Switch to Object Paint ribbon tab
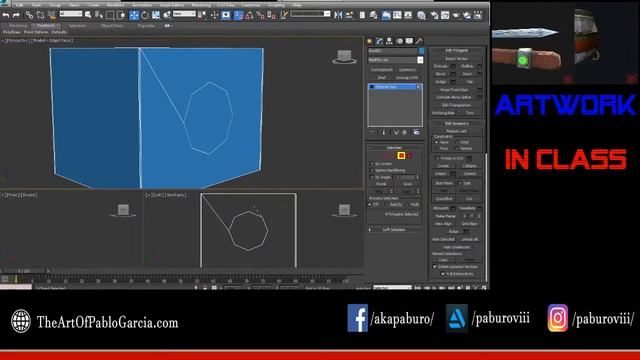 [112, 26]
